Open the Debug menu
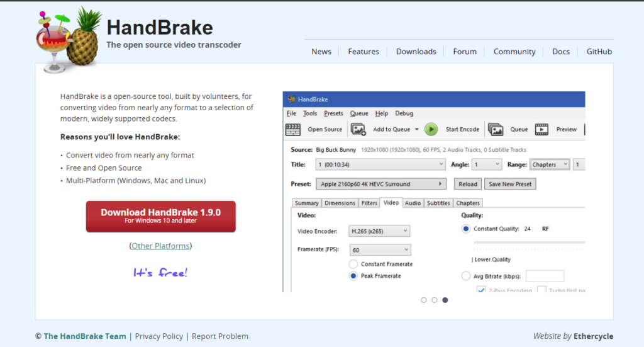The width and height of the screenshot is (644, 347). (404, 113)
